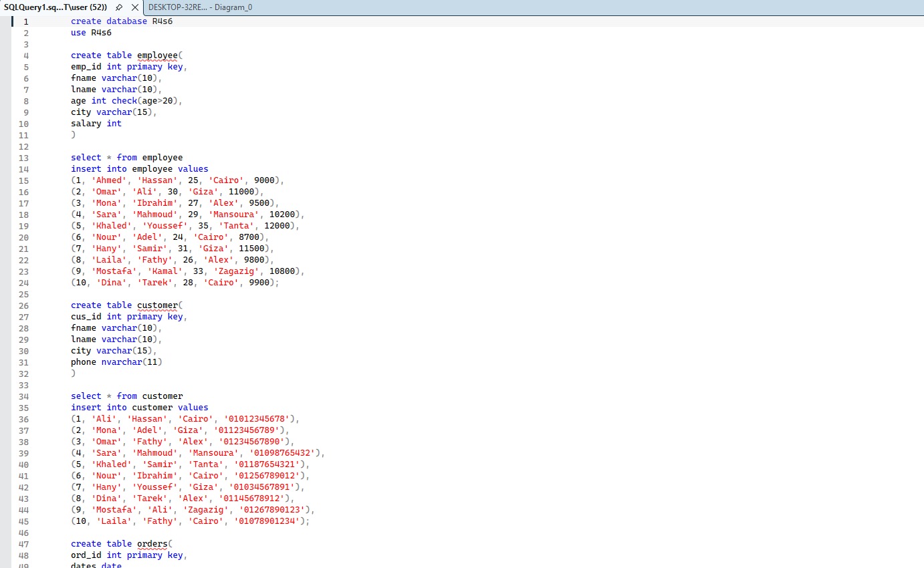Viewport: 924px width, 568px height.
Task: Place cursor in 'select * from employee'
Action: click(x=126, y=158)
